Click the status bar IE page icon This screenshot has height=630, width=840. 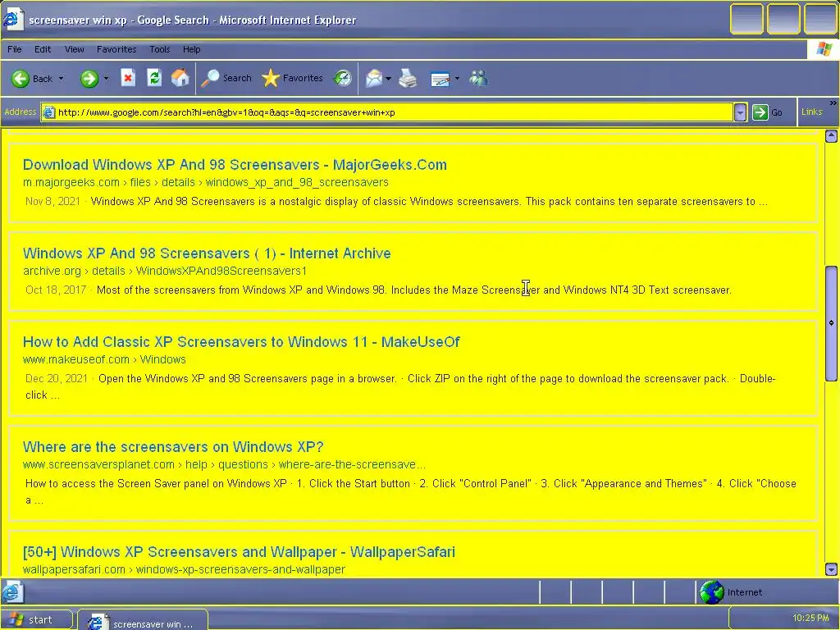[11, 592]
